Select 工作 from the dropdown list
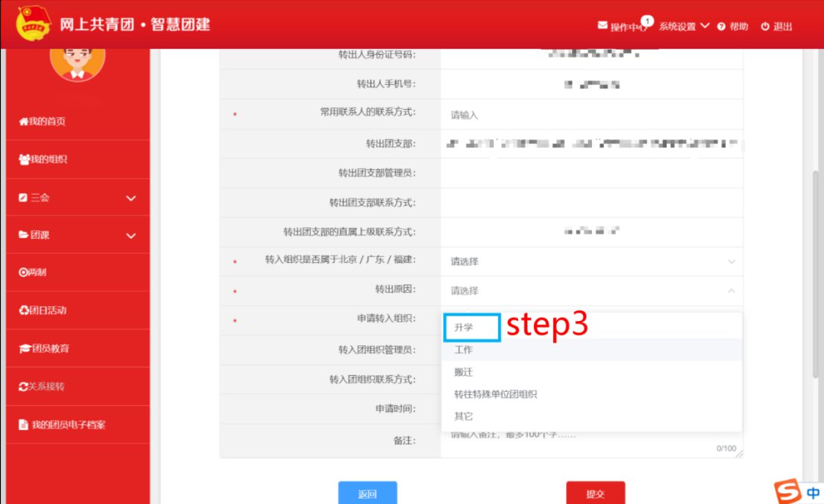This screenshot has width=824, height=504. (x=592, y=350)
